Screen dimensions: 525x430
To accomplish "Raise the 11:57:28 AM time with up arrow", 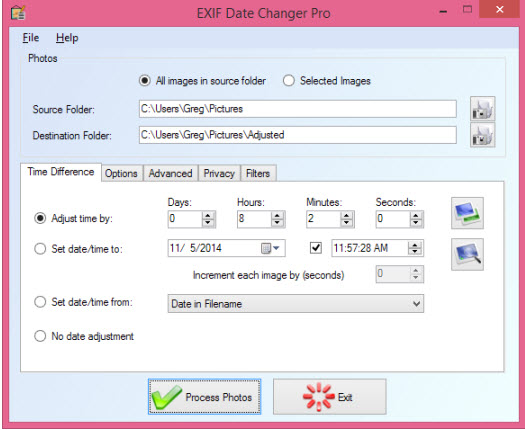I will [x=415, y=245].
